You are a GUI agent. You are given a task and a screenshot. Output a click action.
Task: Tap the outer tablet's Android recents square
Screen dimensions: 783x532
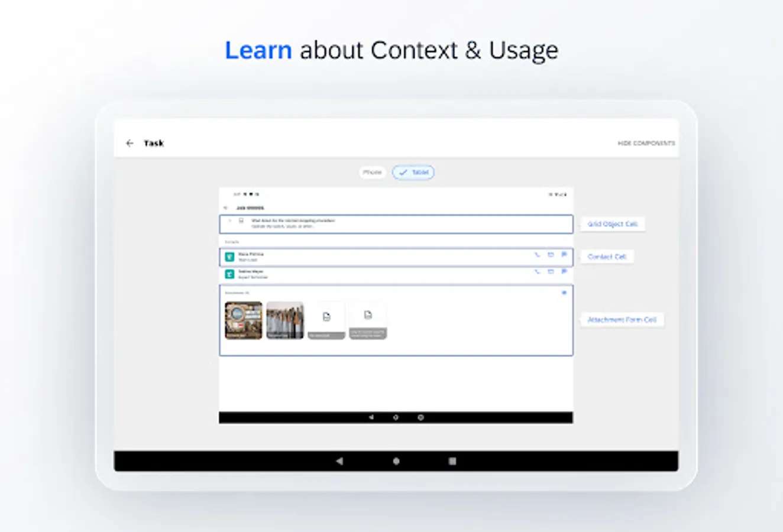click(x=452, y=461)
